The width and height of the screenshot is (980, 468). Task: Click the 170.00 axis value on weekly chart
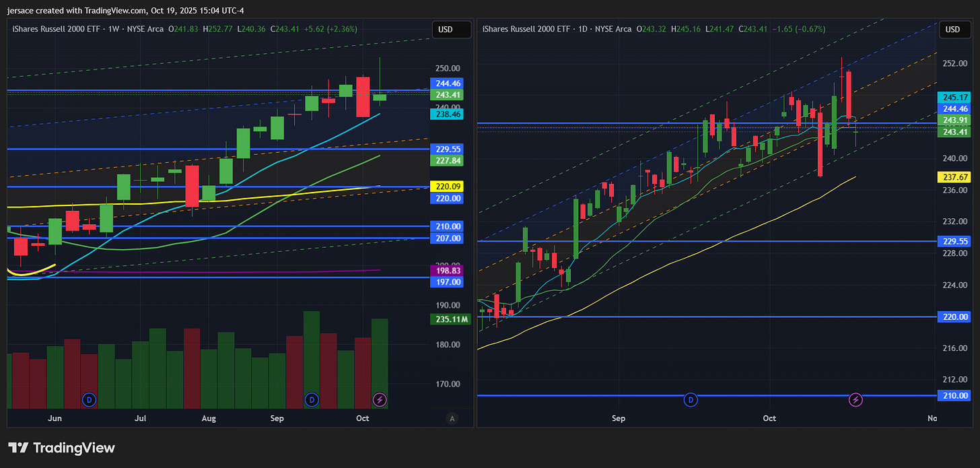(448, 384)
